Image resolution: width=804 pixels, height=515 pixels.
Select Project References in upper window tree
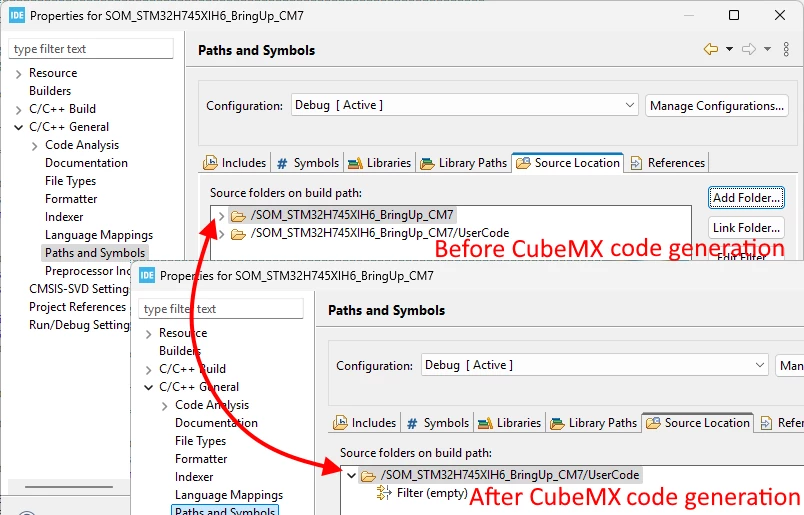pos(77,307)
